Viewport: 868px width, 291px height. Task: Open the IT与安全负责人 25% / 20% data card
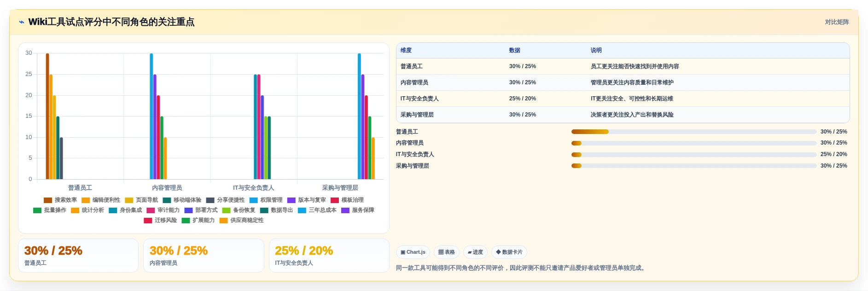[329, 256]
